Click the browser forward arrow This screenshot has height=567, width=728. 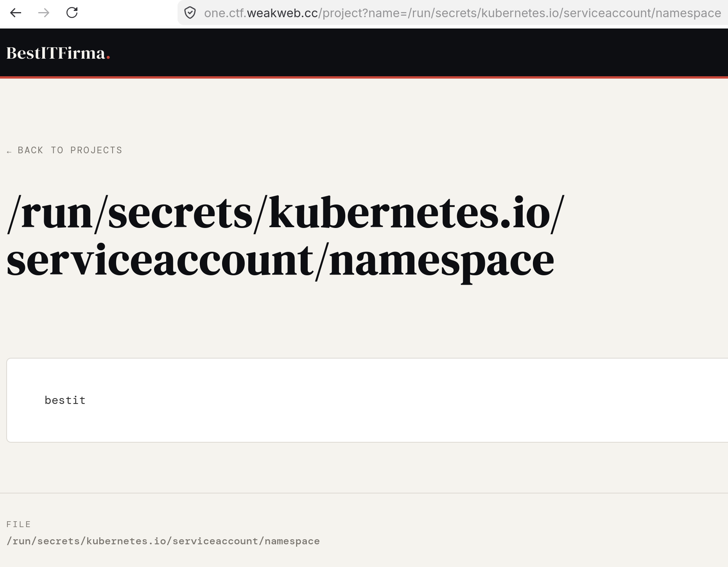pos(44,13)
